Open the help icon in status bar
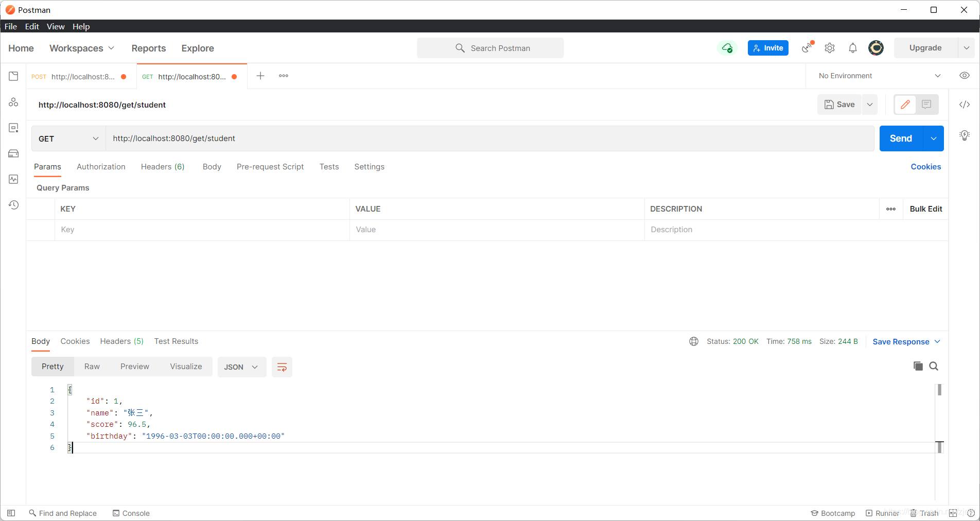Image resolution: width=980 pixels, height=521 pixels. 971,513
